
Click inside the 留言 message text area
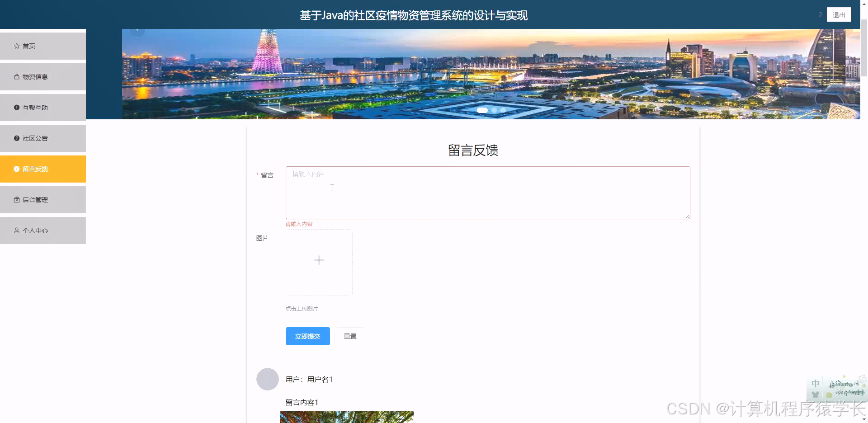point(487,192)
